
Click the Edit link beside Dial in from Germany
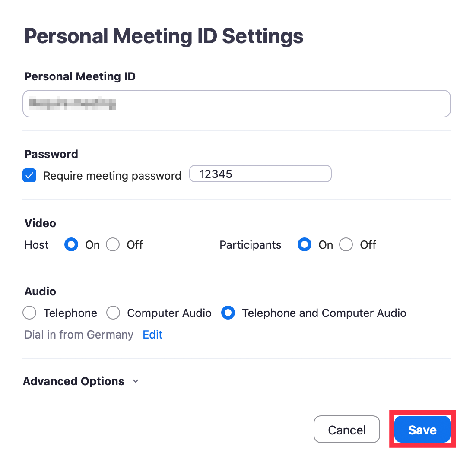(152, 335)
